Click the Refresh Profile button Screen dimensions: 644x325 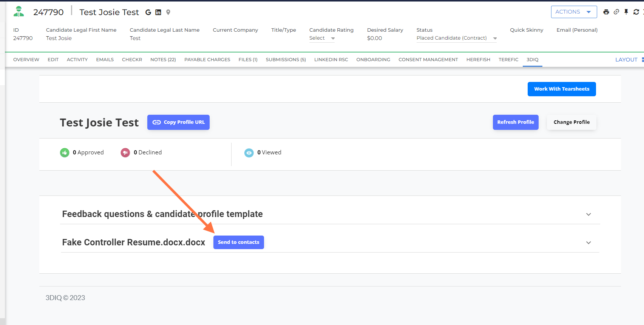click(516, 122)
